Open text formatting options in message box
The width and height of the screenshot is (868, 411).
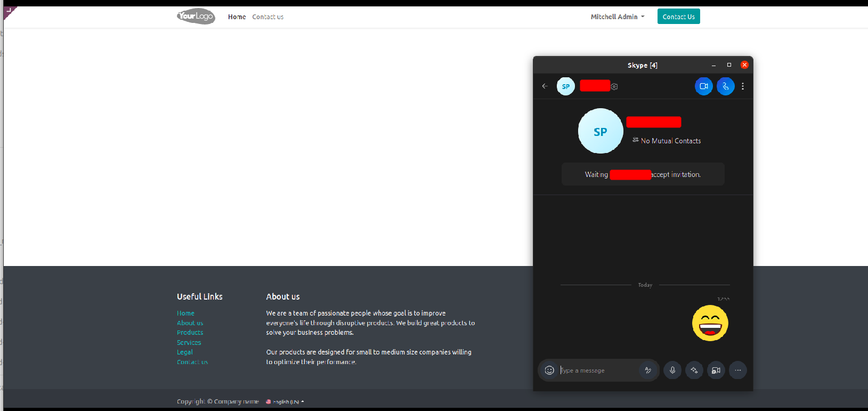click(x=648, y=370)
